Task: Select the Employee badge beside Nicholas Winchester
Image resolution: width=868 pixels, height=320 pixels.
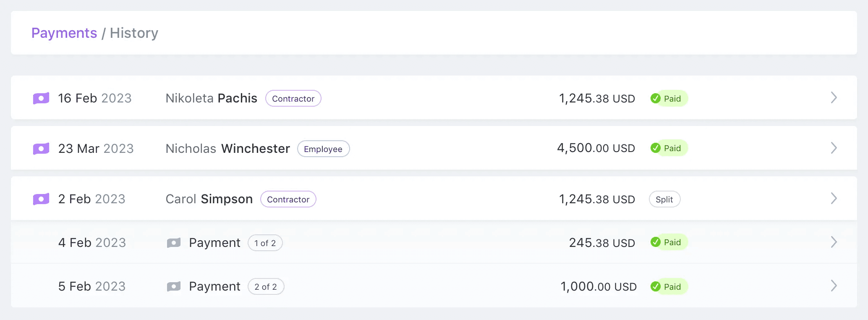Action: tap(323, 149)
